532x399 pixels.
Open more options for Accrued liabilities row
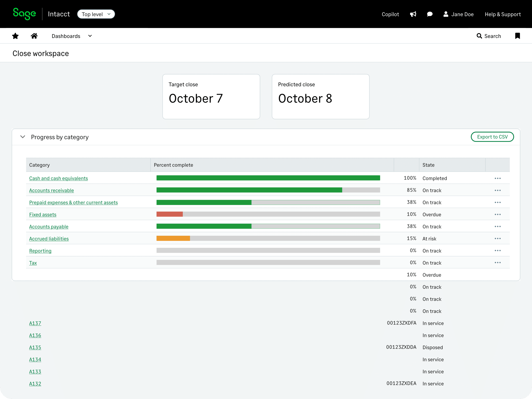(x=498, y=238)
